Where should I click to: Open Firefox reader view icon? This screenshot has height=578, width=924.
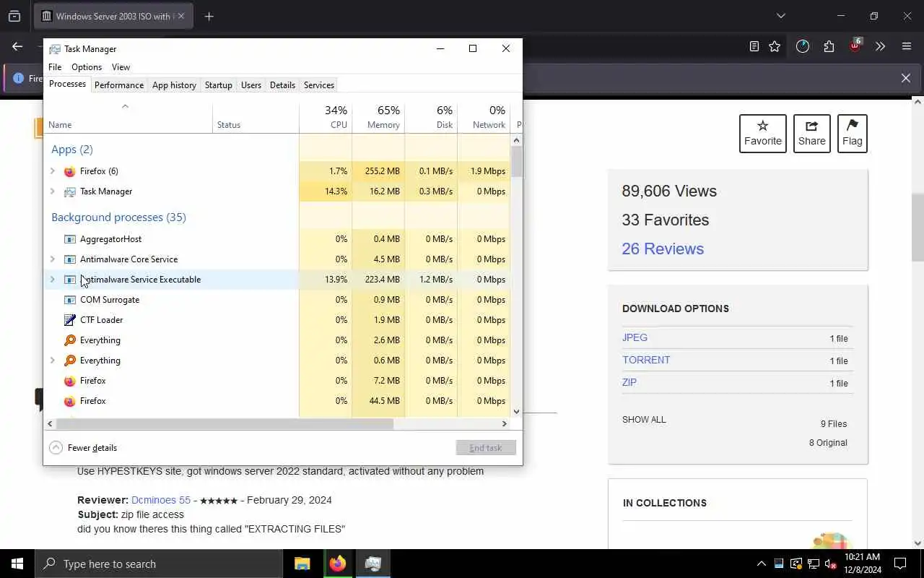pos(754,46)
